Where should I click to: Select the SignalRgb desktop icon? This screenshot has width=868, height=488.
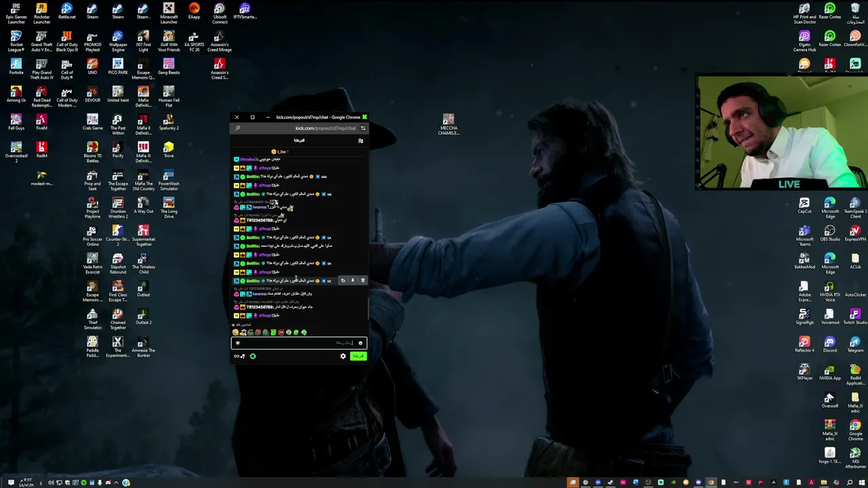[804, 317]
